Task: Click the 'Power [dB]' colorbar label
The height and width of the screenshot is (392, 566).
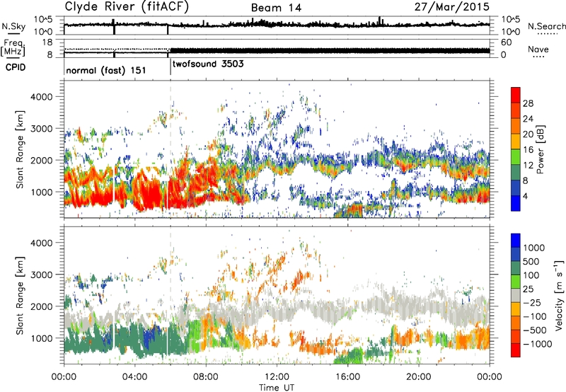Action: click(540, 149)
